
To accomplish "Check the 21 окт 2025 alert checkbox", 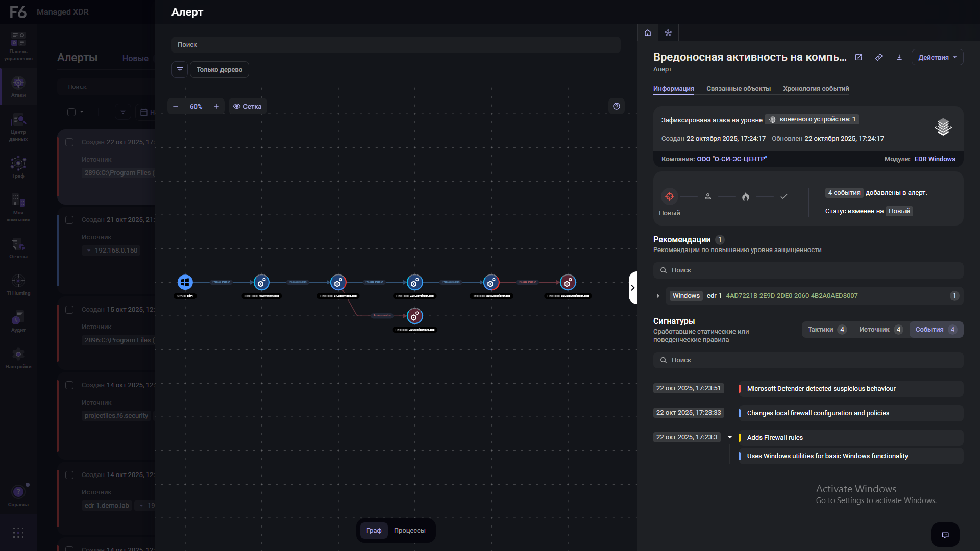I will pyautogui.click(x=70, y=220).
